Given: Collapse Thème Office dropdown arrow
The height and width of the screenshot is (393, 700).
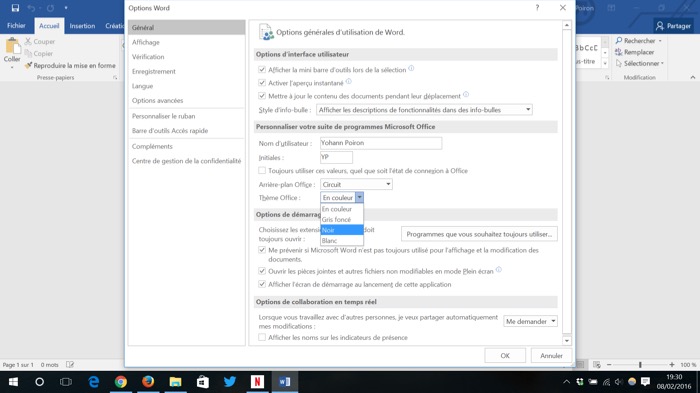Looking at the screenshot, I should tap(359, 197).
